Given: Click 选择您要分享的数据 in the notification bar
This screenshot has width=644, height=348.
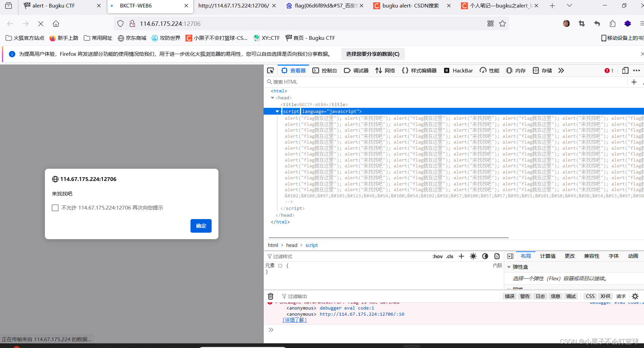Looking at the screenshot, I should [373, 54].
